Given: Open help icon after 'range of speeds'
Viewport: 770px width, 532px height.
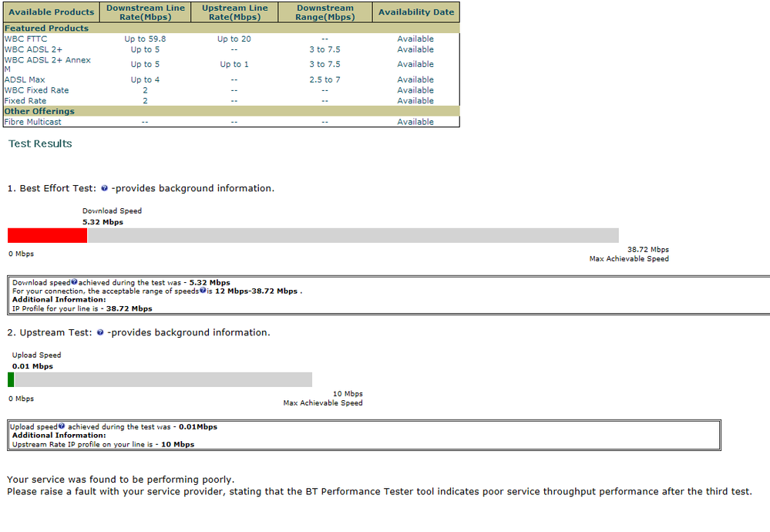Looking at the screenshot, I should click(203, 291).
